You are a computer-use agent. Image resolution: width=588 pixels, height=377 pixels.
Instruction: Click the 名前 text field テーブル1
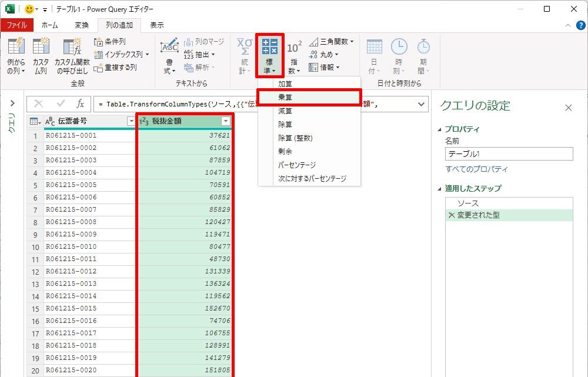[x=509, y=154]
